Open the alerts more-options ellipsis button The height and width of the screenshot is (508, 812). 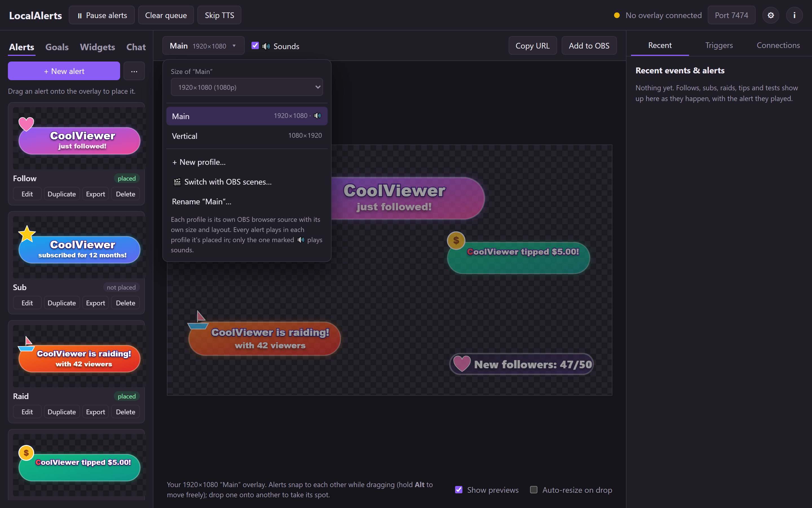click(x=134, y=71)
